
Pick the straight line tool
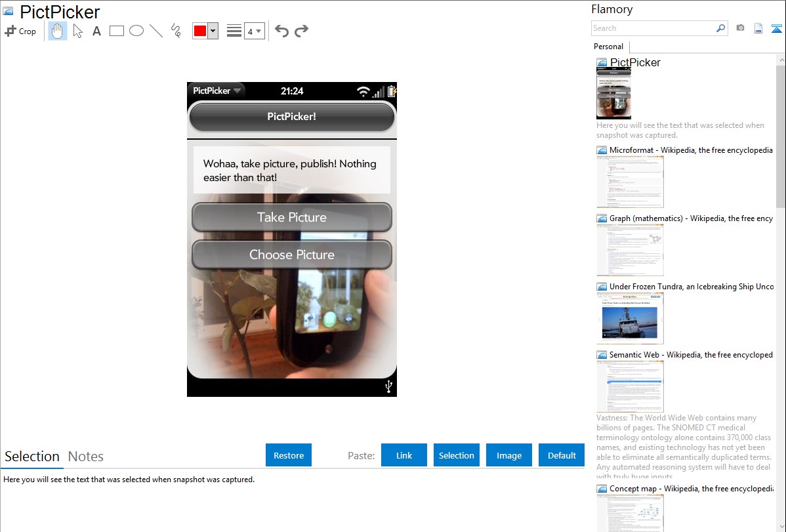click(x=156, y=31)
